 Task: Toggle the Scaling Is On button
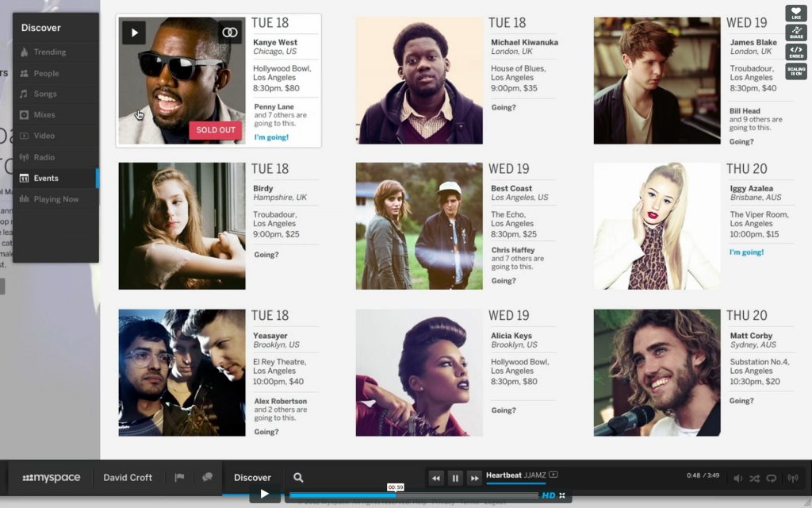pyautogui.click(x=796, y=71)
